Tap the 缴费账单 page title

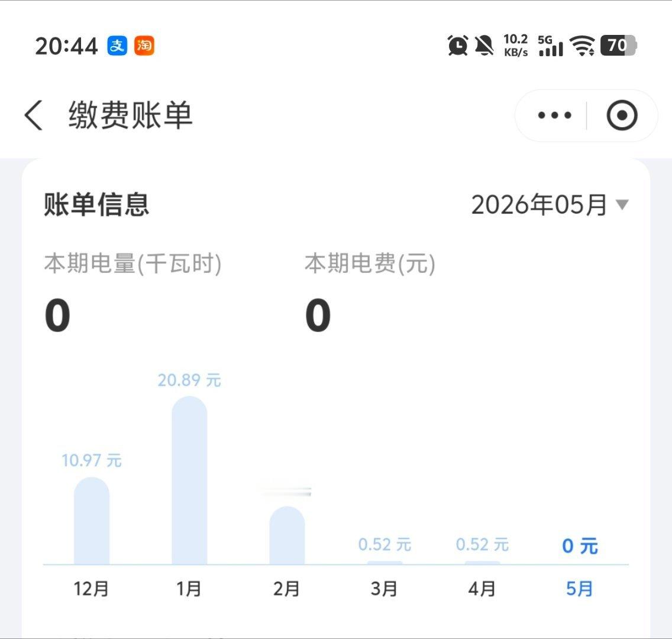click(x=131, y=115)
